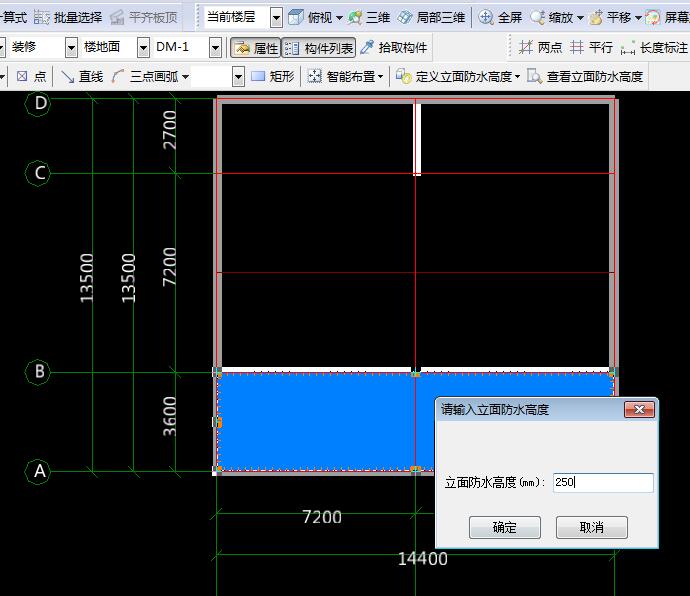Switch to 三维 3D view
The width and height of the screenshot is (690, 596).
coord(369,18)
